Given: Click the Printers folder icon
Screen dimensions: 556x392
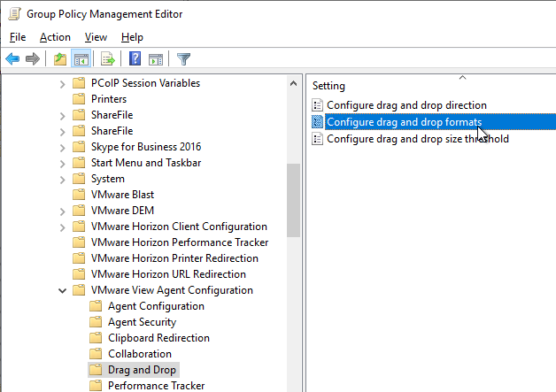Looking at the screenshot, I should coord(79,99).
